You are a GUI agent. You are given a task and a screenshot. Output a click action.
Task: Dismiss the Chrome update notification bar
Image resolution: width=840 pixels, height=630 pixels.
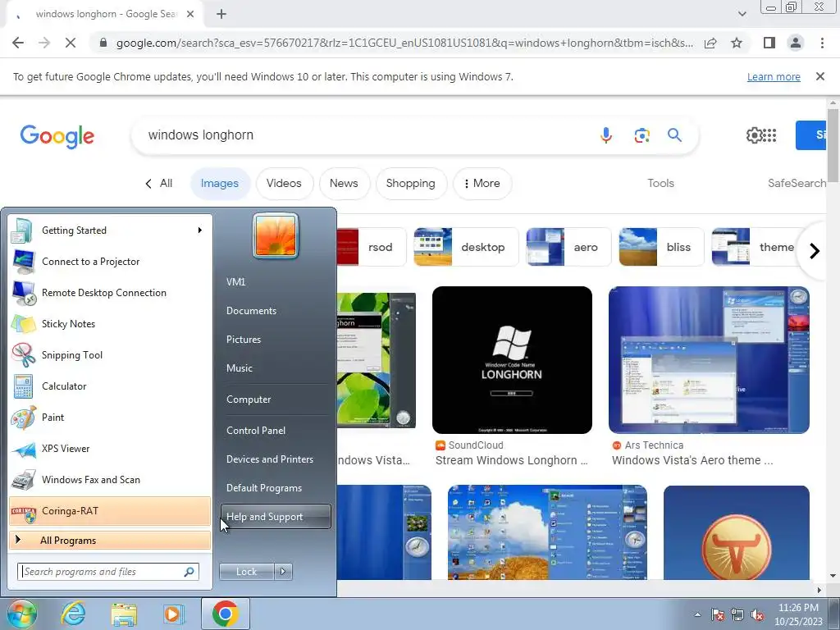pyautogui.click(x=820, y=76)
